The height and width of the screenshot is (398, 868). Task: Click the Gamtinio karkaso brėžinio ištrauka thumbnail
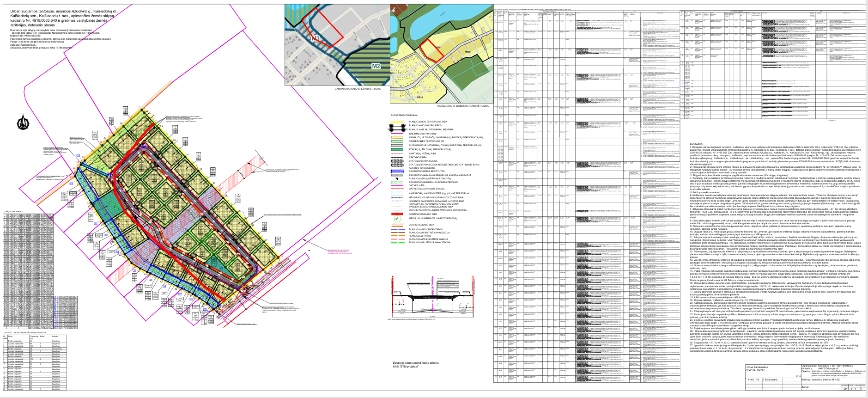[337, 44]
